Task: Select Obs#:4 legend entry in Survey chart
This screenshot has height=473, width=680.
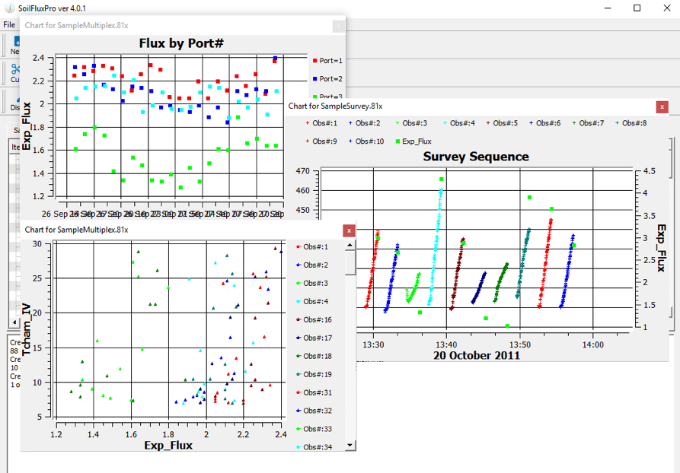Action: point(462,123)
